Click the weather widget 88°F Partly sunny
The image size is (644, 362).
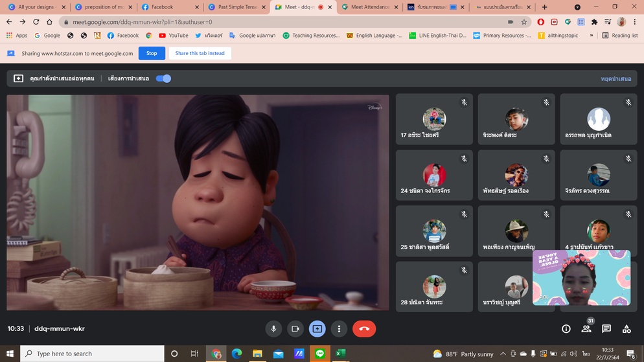[463, 354]
